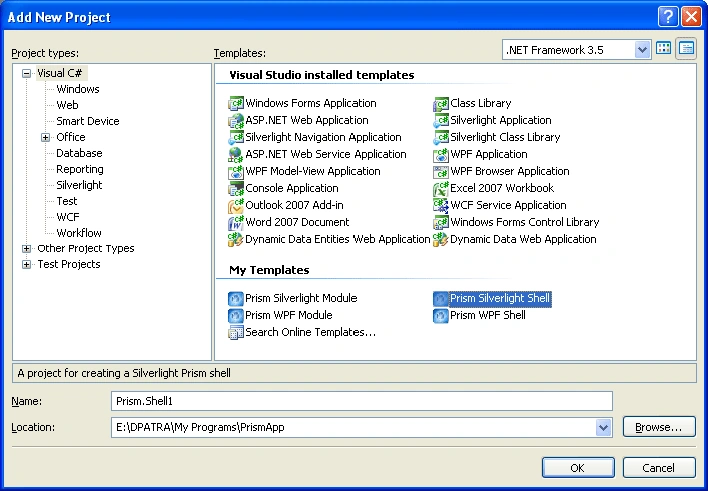Select the Windows Forms Control Library icon
Screen dimensions: 708x491
point(441,223)
